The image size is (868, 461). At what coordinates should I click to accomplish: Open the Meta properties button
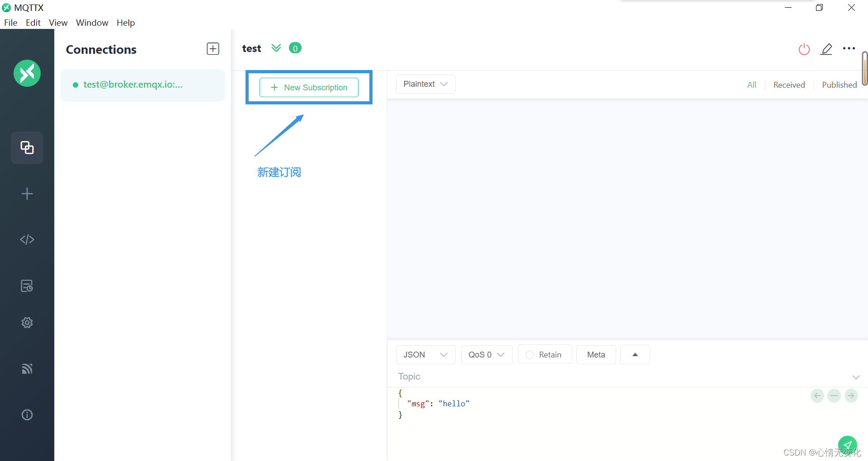(596, 355)
